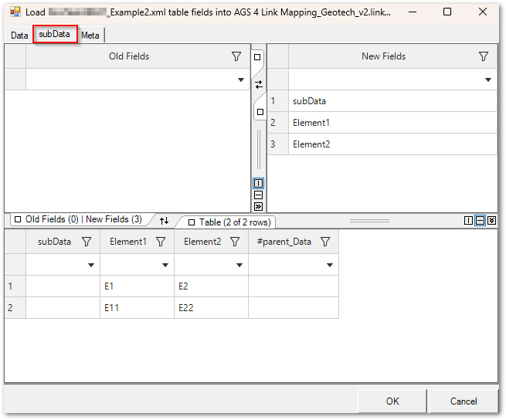Viewport: 506px width, 420px height.
Task: Click the subData column filter funnel icon
Action: [87, 242]
